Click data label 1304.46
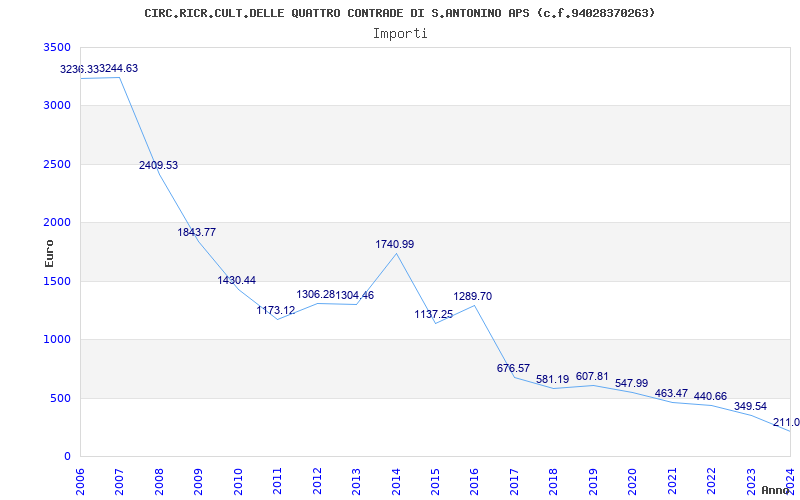The image size is (800, 500). point(355,295)
